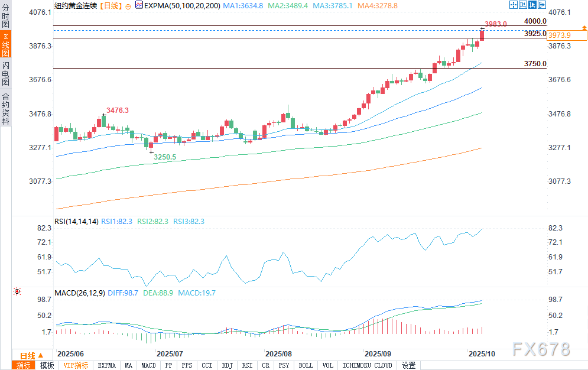Open the 合约资料 side tab
588x370 pixels.
(5, 109)
